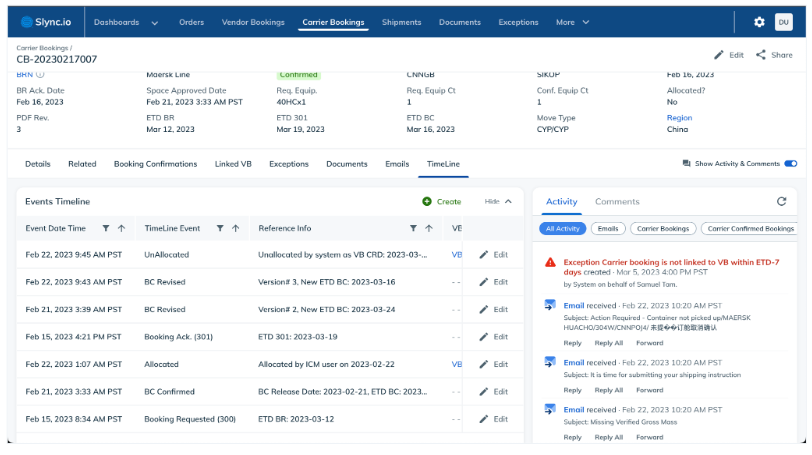
Task: Select the ETD 301: 2023-03-19 cell
Action: 298,337
